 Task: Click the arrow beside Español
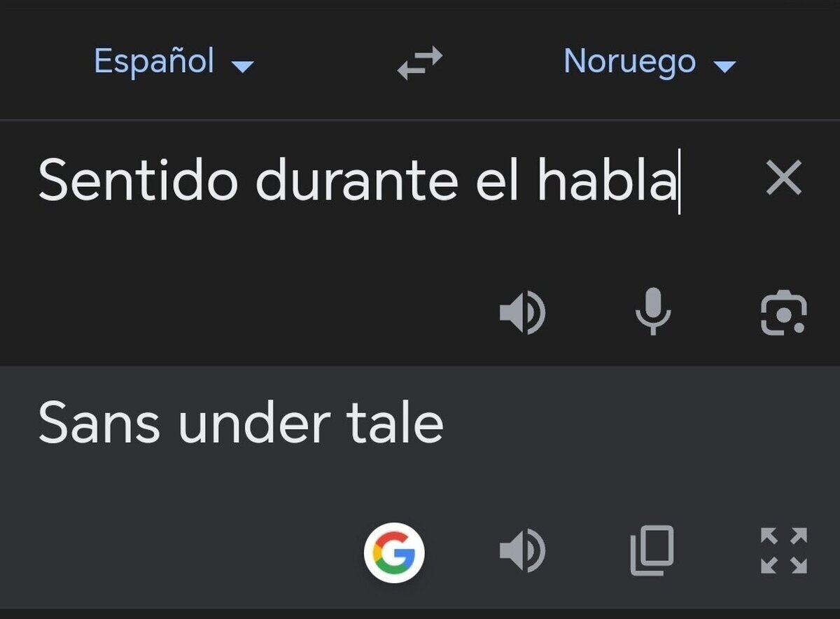point(243,67)
